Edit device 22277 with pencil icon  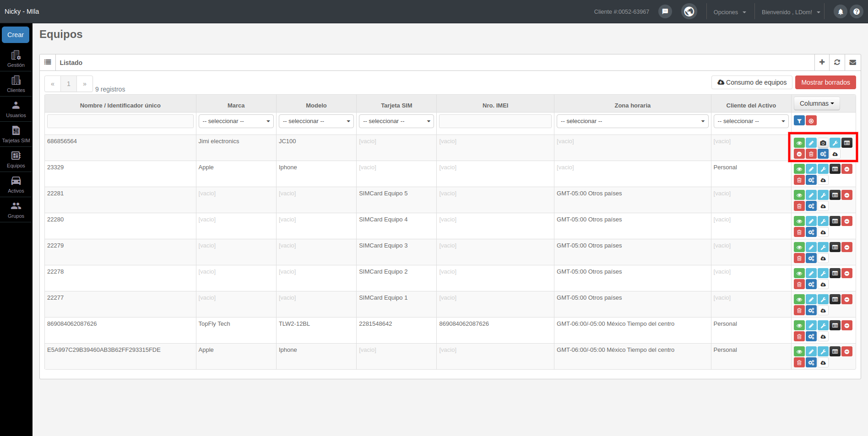click(x=811, y=299)
